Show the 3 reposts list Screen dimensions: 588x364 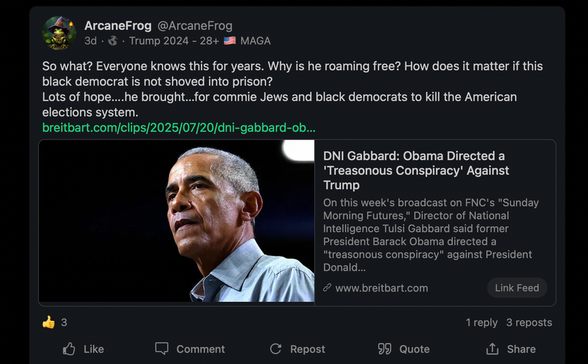point(529,323)
